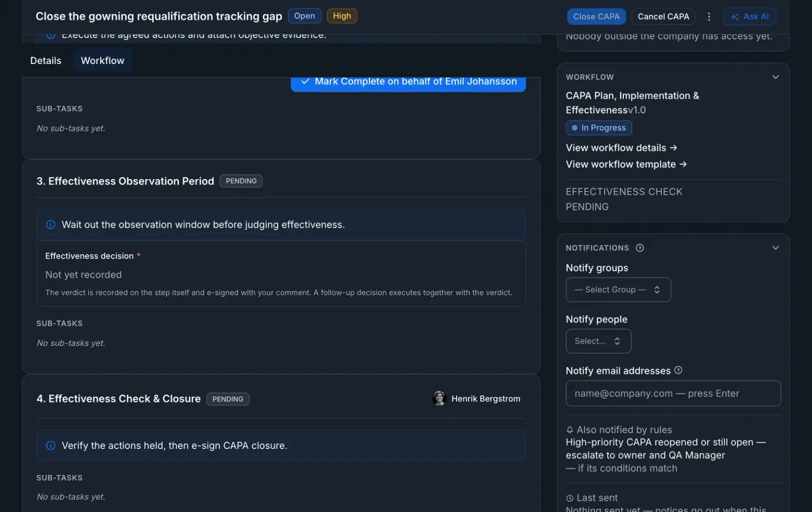Viewport: 812px width, 512px height.
Task: Click the info icon beside Notify email addresses
Action: click(x=678, y=370)
